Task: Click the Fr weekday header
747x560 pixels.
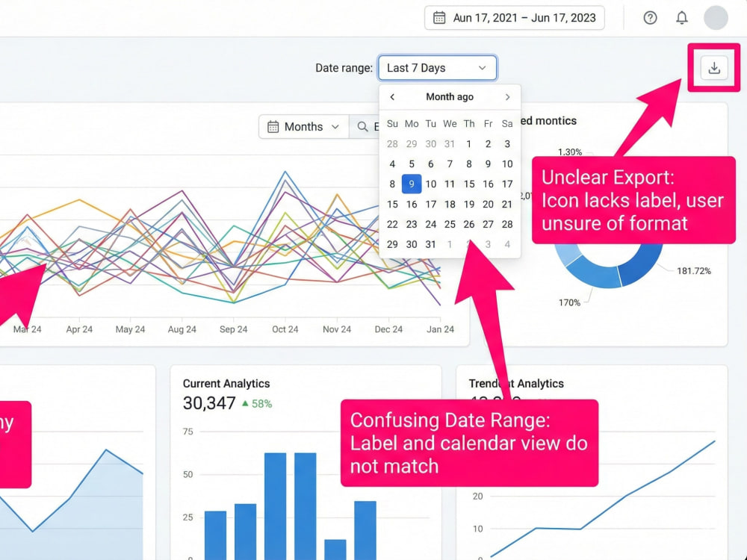Action: click(x=488, y=124)
